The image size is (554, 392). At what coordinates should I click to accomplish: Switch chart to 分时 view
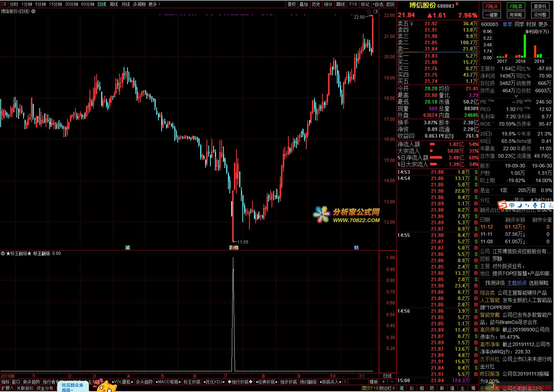[14, 4]
